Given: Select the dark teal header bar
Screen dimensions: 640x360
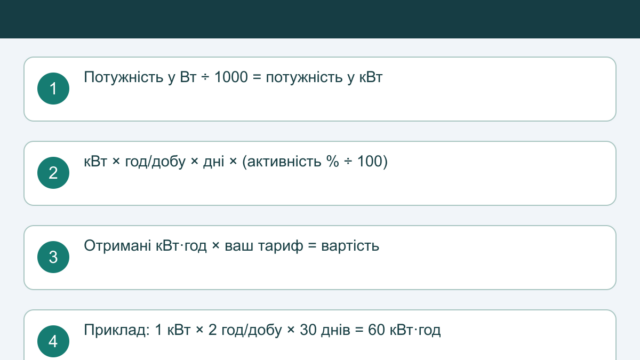Looking at the screenshot, I should click(x=320, y=19).
